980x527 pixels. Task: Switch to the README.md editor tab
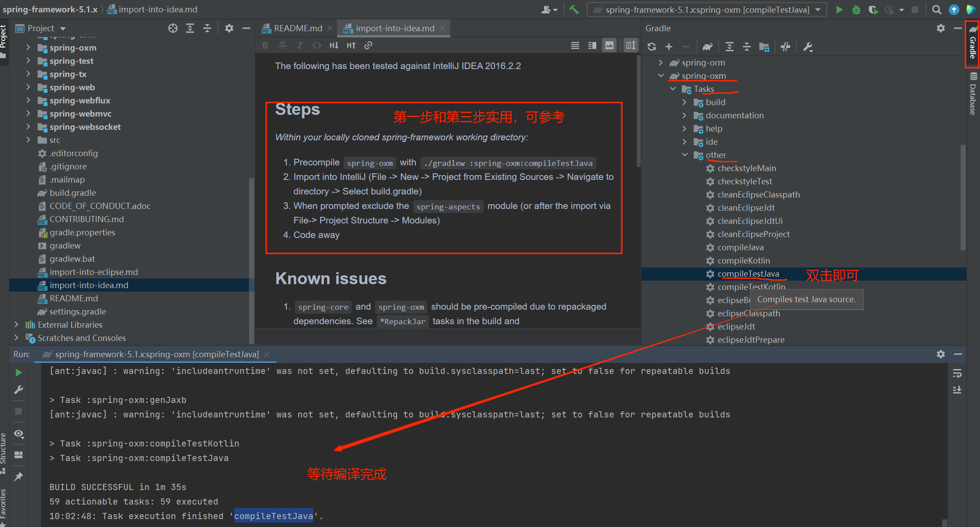tap(297, 29)
